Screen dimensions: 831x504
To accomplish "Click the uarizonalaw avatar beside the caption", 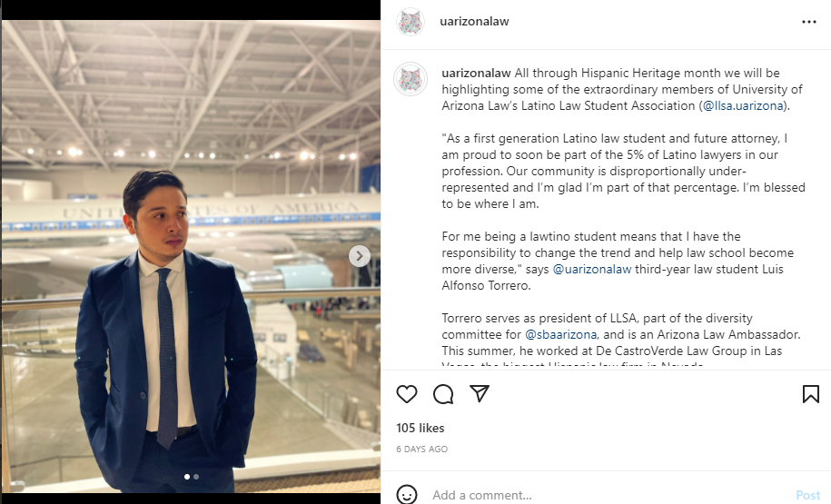I will click(411, 79).
